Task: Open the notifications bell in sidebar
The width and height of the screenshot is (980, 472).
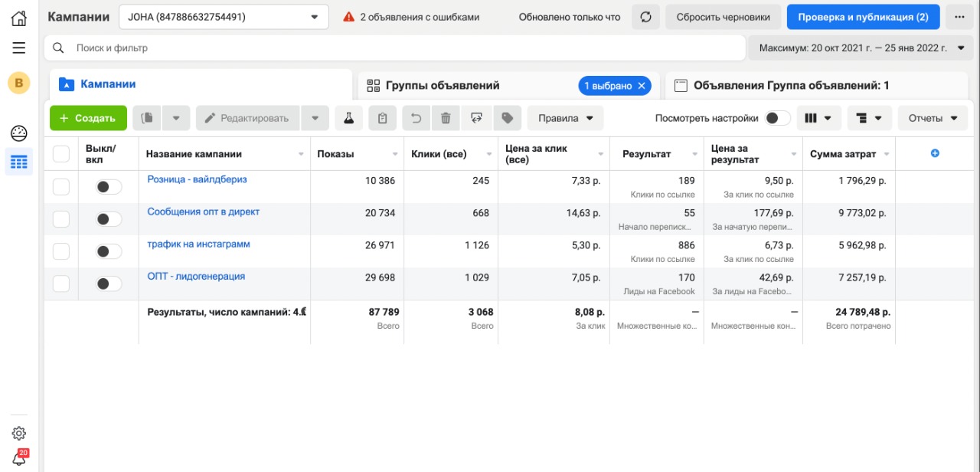Action: (19, 458)
